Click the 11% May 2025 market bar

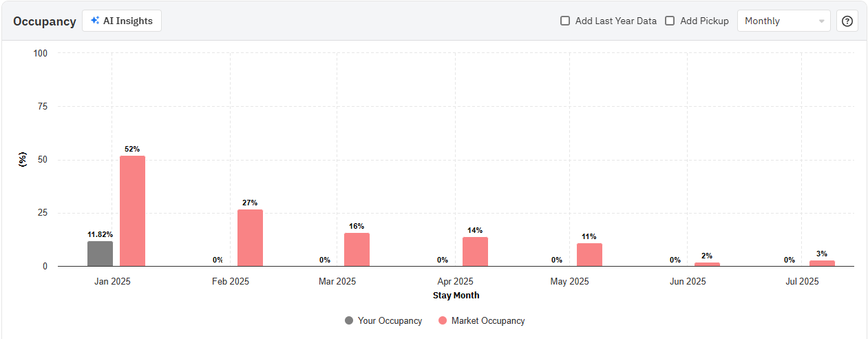pos(589,255)
